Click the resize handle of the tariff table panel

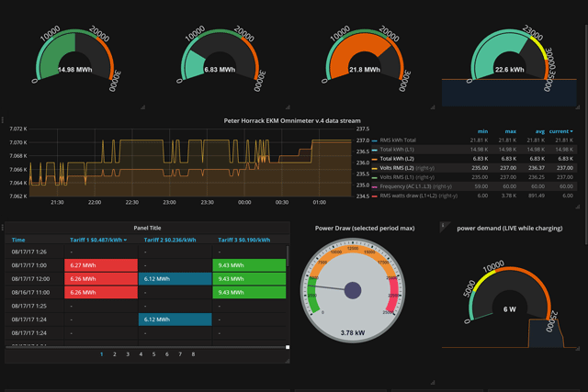(x=288, y=348)
